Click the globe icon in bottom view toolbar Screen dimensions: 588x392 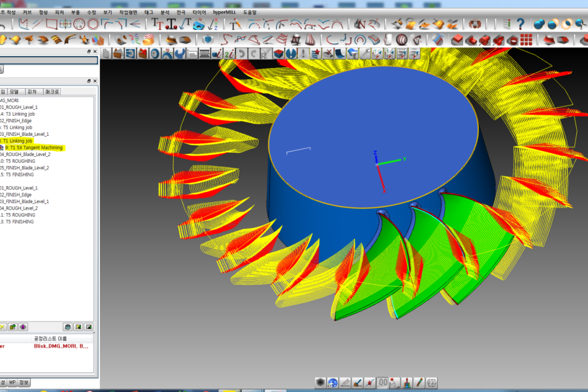[x=333, y=383]
